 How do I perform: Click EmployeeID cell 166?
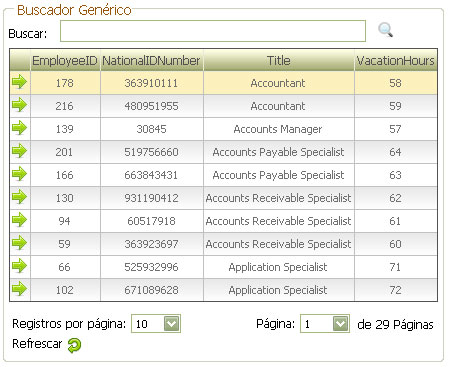click(x=65, y=175)
